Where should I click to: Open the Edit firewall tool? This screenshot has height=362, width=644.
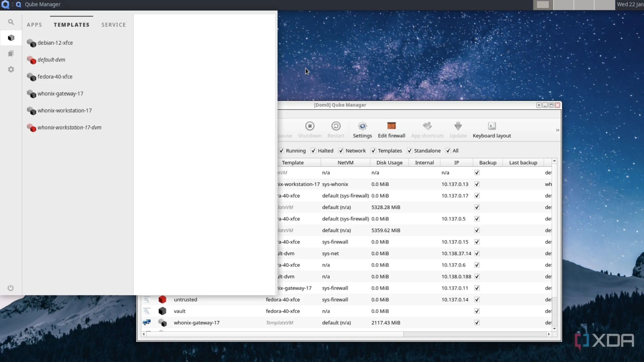pyautogui.click(x=391, y=129)
